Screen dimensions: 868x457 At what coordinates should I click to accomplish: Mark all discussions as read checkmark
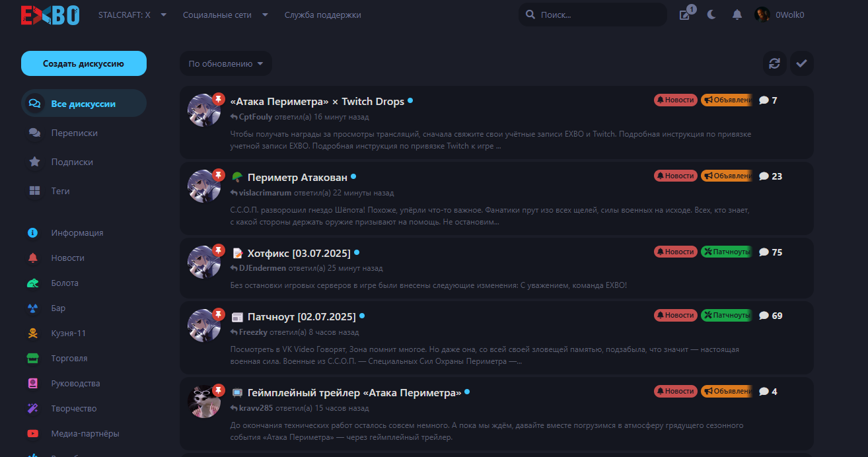(x=802, y=63)
